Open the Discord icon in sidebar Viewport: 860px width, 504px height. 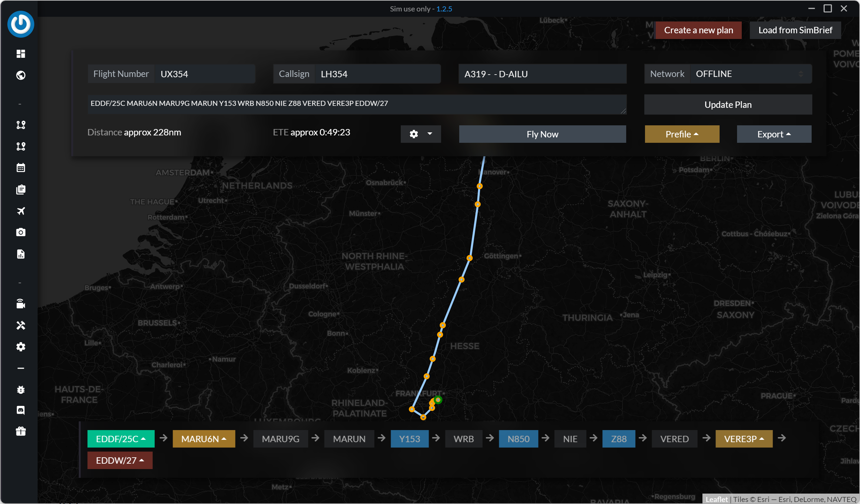pyautogui.click(x=21, y=410)
